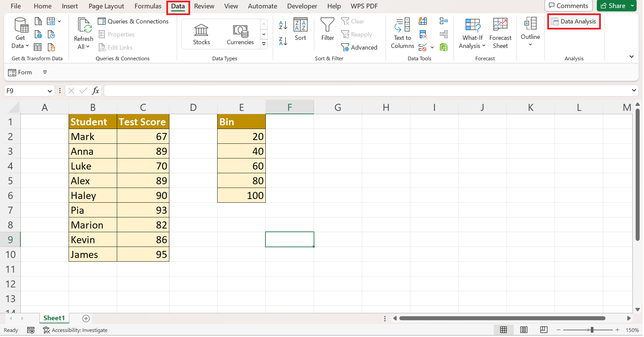Screen dimensions: 644x337
Task: Select the Currencies data type
Action: [240, 35]
